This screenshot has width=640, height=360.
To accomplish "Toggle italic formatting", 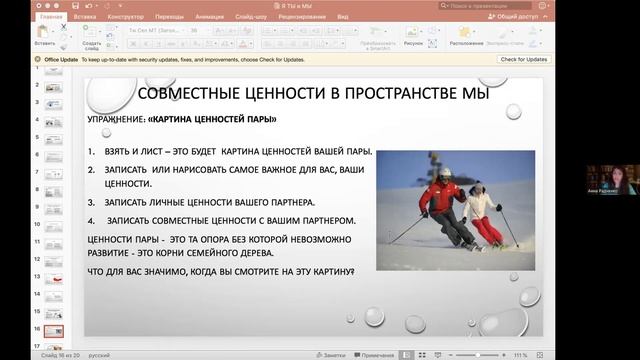I will click(146, 43).
